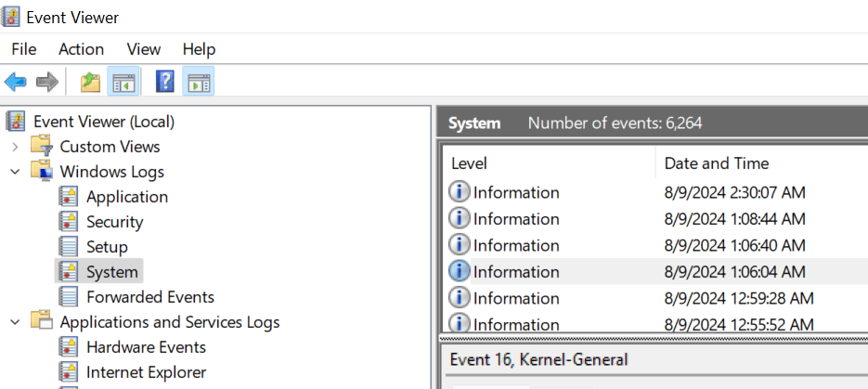Viewport: 868px width, 389px height.
Task: Click the Security log icon
Action: [68, 221]
